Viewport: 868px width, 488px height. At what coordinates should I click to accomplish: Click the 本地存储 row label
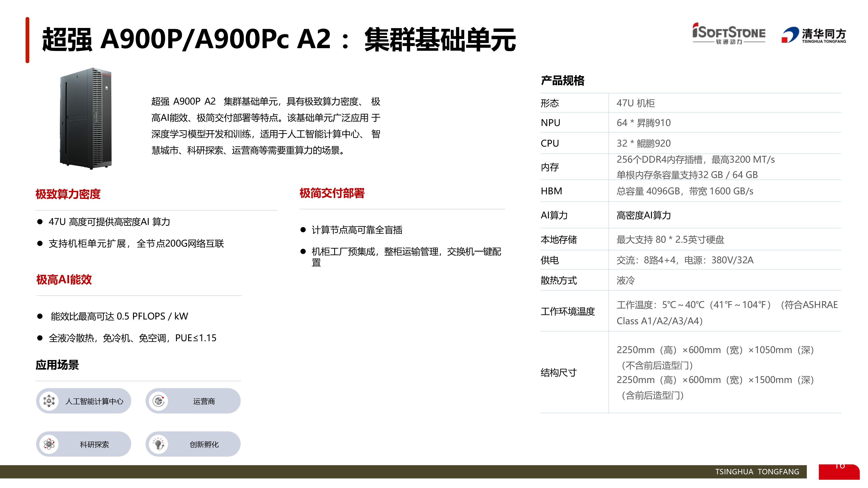point(559,239)
